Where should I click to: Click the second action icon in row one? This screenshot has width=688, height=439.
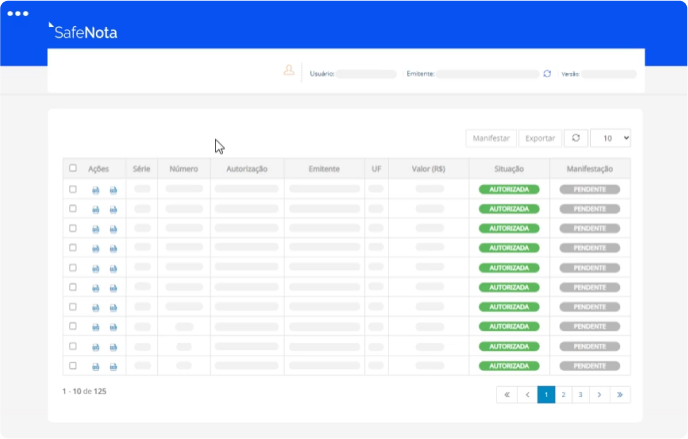click(113, 189)
